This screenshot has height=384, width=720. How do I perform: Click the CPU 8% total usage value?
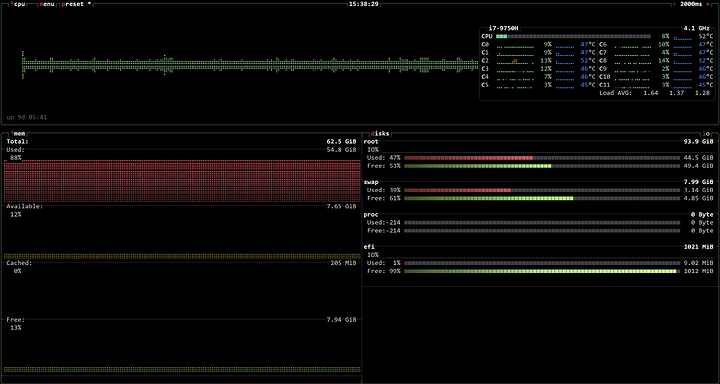(x=665, y=36)
